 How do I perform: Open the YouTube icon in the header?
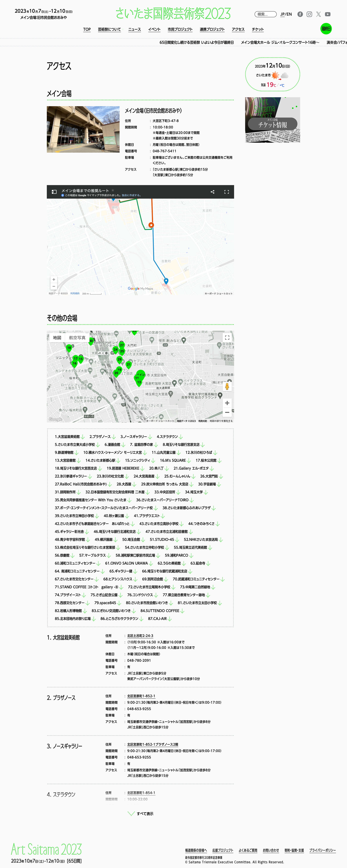(327, 14)
